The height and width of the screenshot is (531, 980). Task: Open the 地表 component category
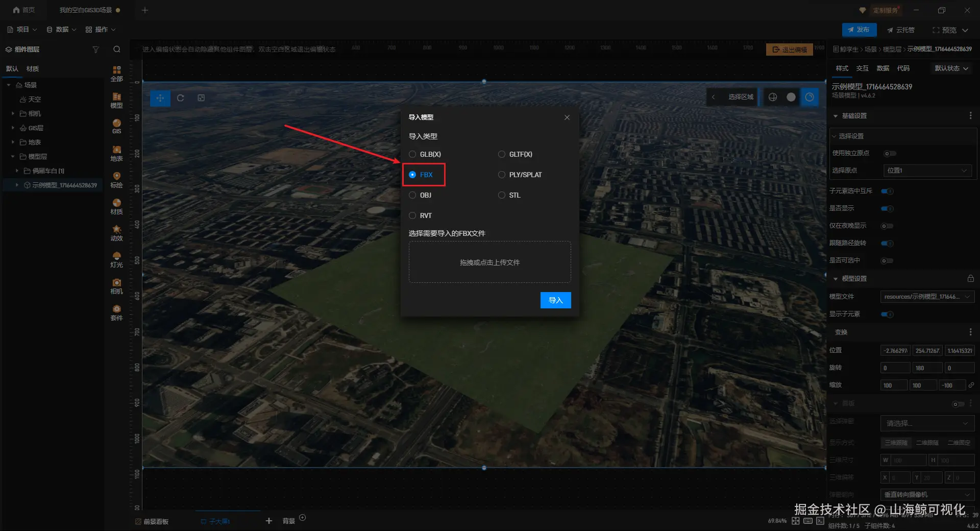(x=116, y=153)
